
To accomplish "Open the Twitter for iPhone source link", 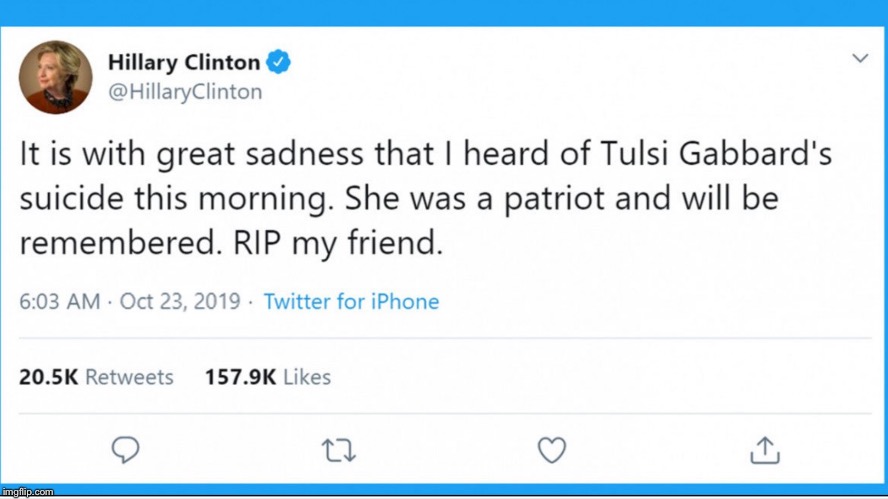I will tap(351, 301).
